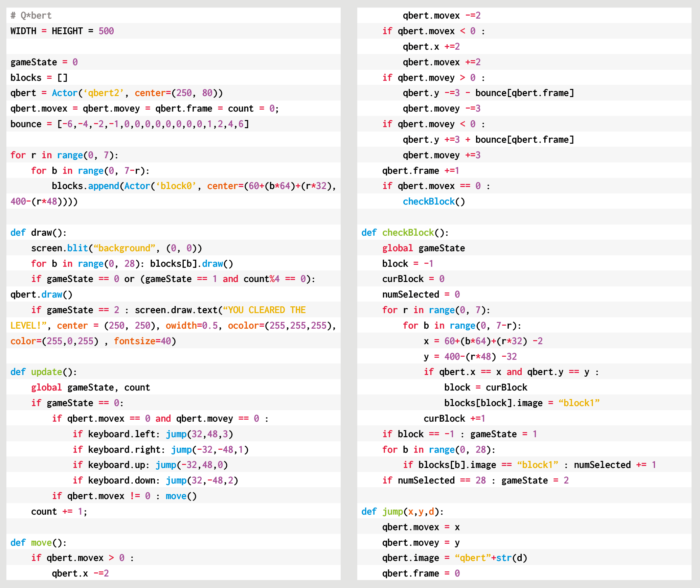This screenshot has width=700, height=588.
Task: Click the bounce list assignment line
Action: point(130,124)
